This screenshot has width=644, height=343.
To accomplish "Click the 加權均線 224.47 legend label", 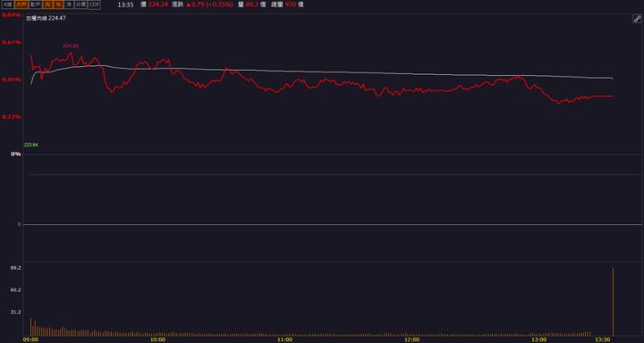I will (x=46, y=18).
